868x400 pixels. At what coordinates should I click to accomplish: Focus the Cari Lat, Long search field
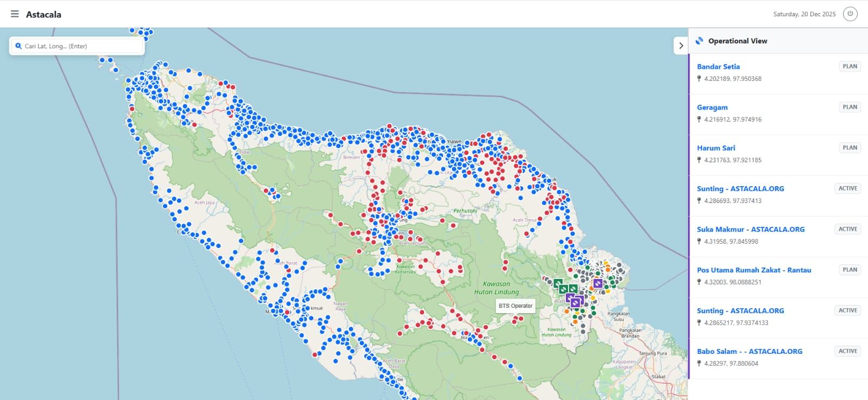pos(81,46)
